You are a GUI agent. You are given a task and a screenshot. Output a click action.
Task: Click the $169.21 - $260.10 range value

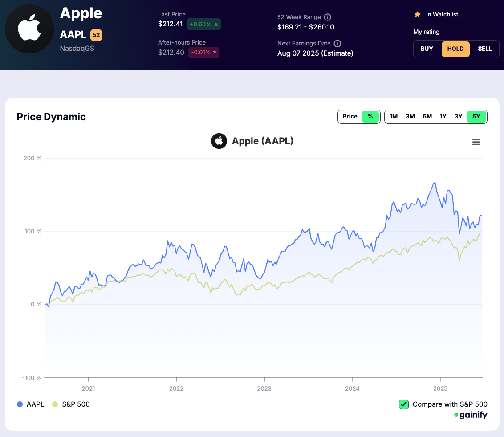click(x=306, y=27)
